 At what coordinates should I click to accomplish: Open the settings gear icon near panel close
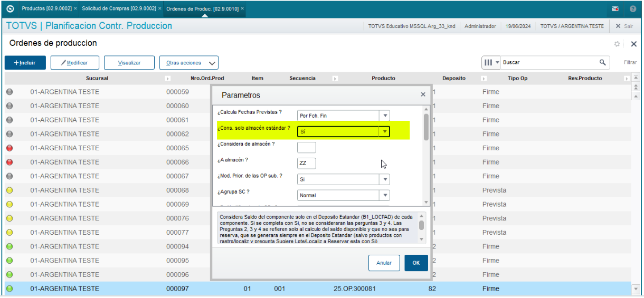click(617, 44)
